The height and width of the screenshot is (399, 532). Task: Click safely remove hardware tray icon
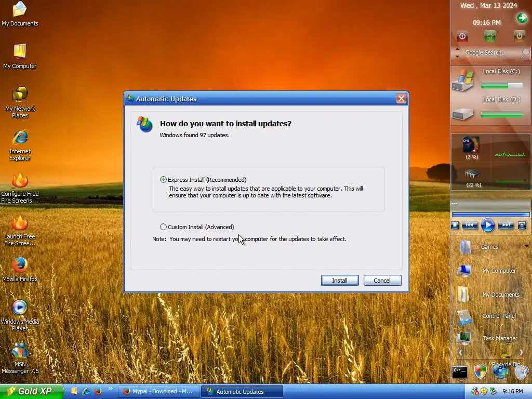[x=493, y=392]
